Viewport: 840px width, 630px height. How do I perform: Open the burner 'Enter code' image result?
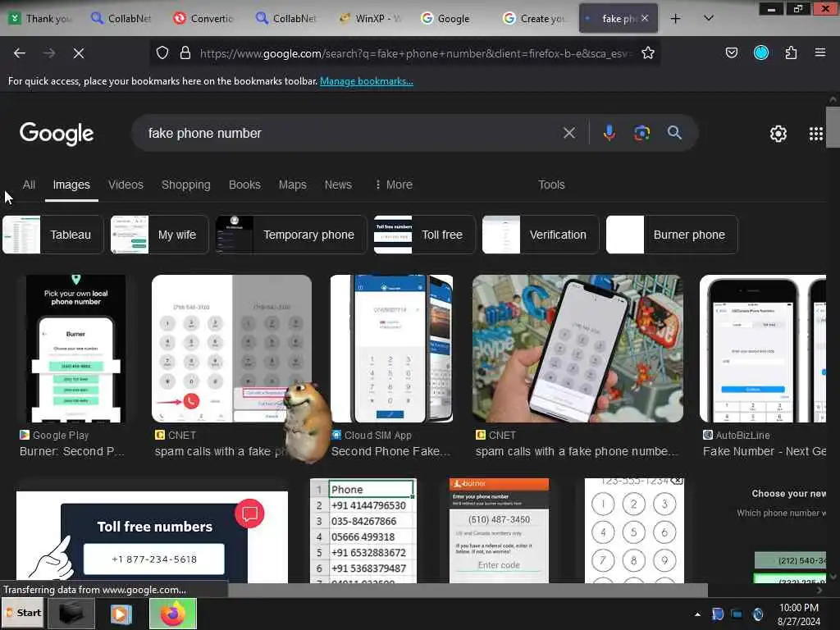[500, 531]
